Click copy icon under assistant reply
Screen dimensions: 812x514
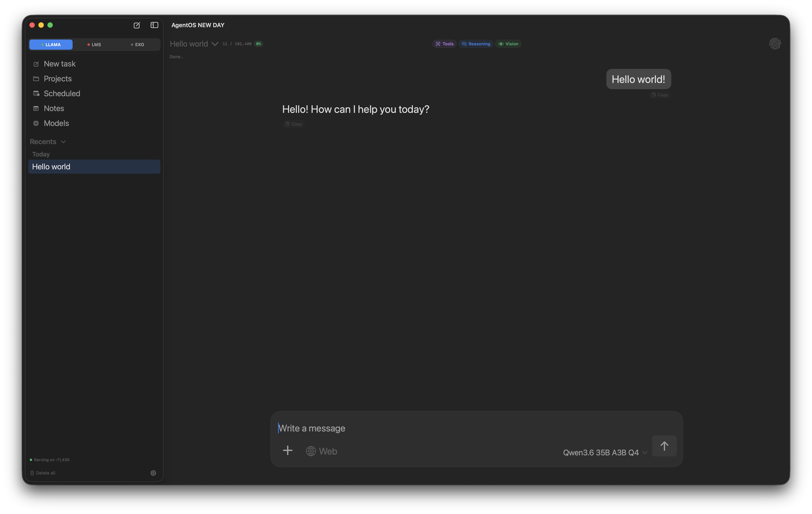pos(287,124)
